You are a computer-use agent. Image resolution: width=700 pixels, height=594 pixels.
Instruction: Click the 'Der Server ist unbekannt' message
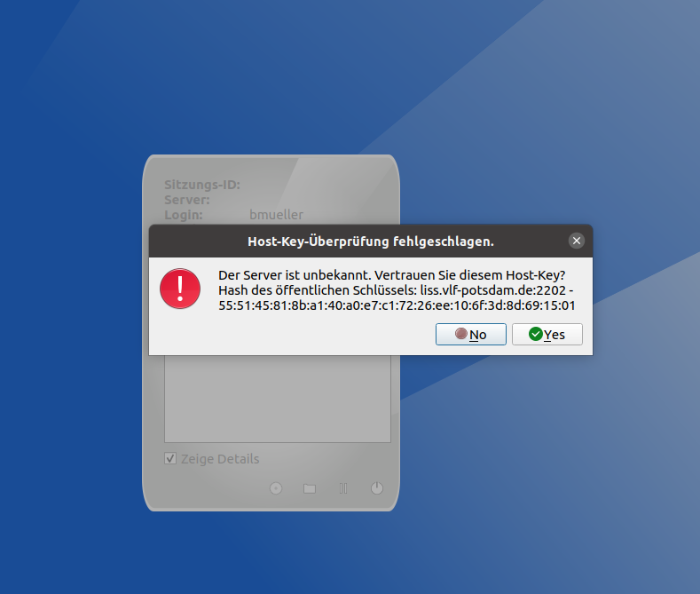tap(391, 275)
